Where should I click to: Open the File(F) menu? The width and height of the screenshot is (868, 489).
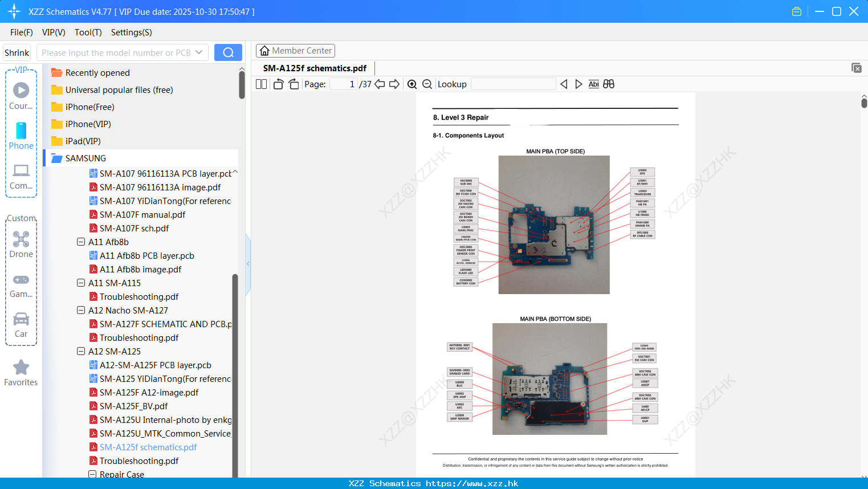22,32
